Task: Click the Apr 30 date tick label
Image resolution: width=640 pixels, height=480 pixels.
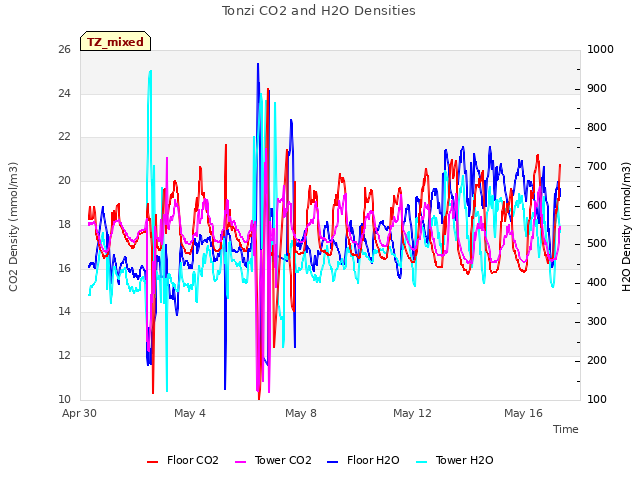Action: (79, 413)
